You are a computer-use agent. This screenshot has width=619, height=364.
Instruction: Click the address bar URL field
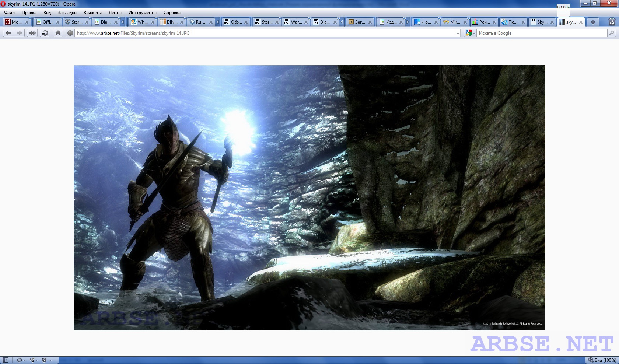pyautogui.click(x=265, y=33)
